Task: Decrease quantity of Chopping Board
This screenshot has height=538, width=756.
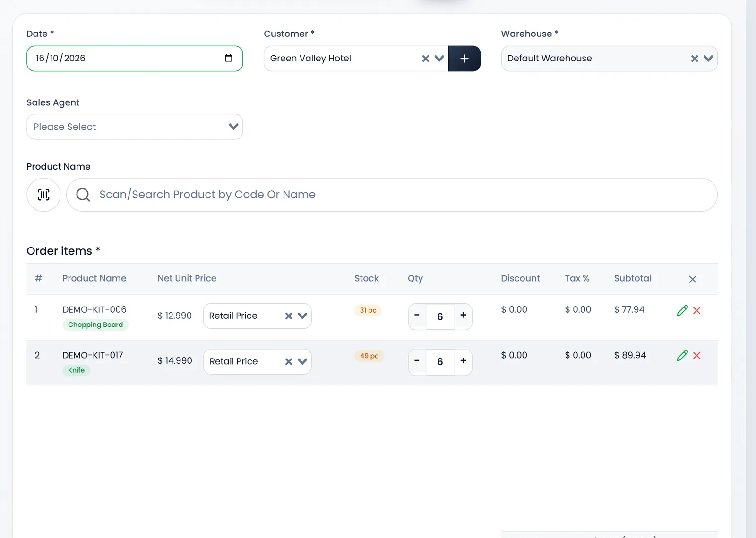Action: [x=417, y=315]
